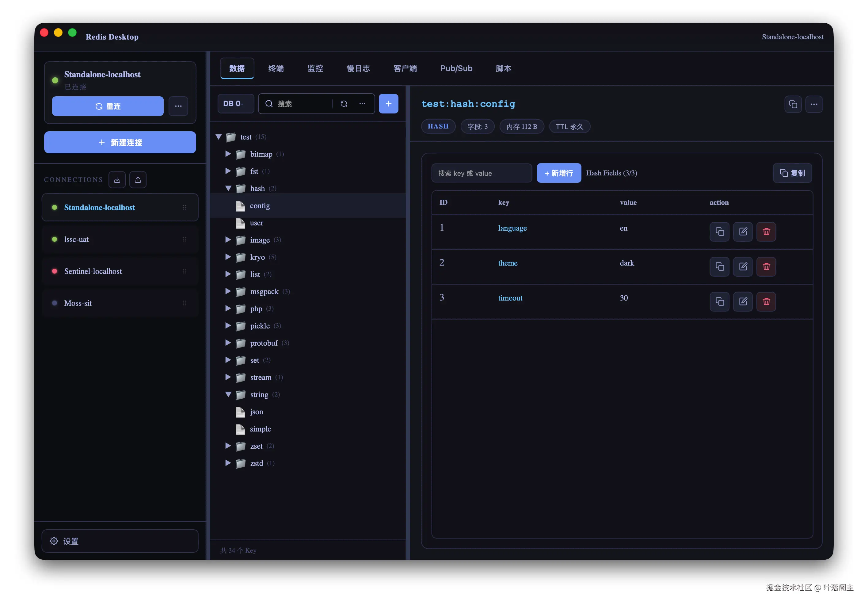Select the 数据 tab
The width and height of the screenshot is (868, 606).
pos(237,68)
